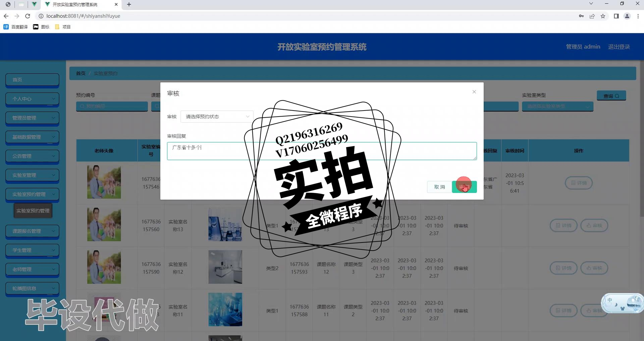Viewport: 644px width, 341px height.
Task: Click 管理员 admin in the header
Action: pos(583,47)
